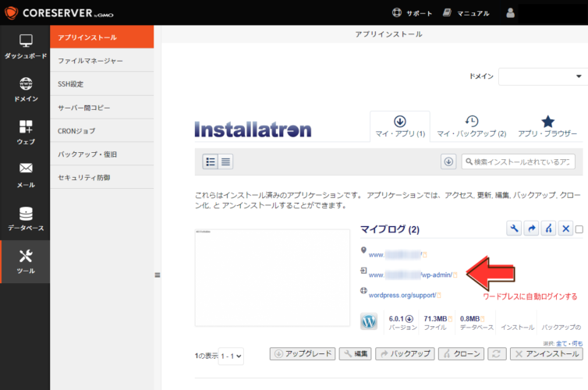Click the アップグレード button
This screenshot has width=588, height=390.
(x=303, y=353)
